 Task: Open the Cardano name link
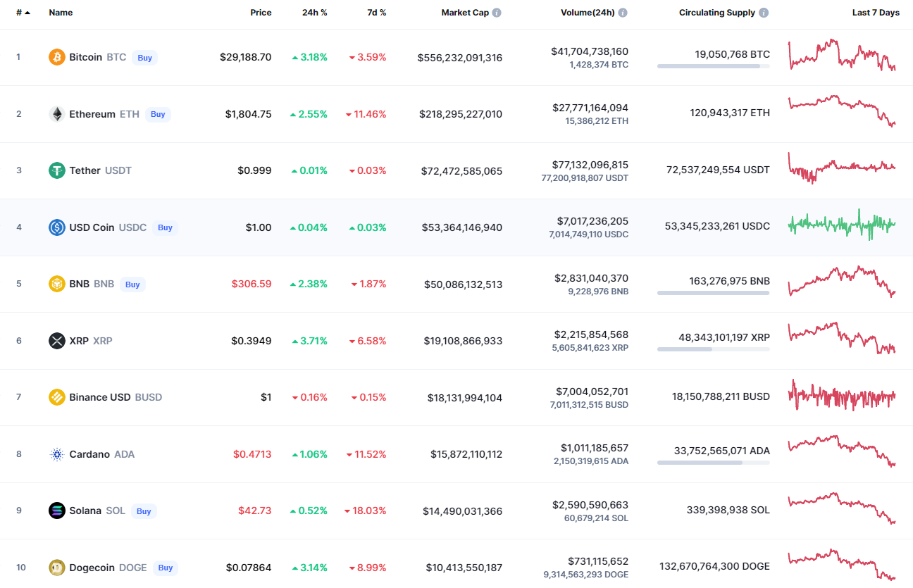pos(89,454)
